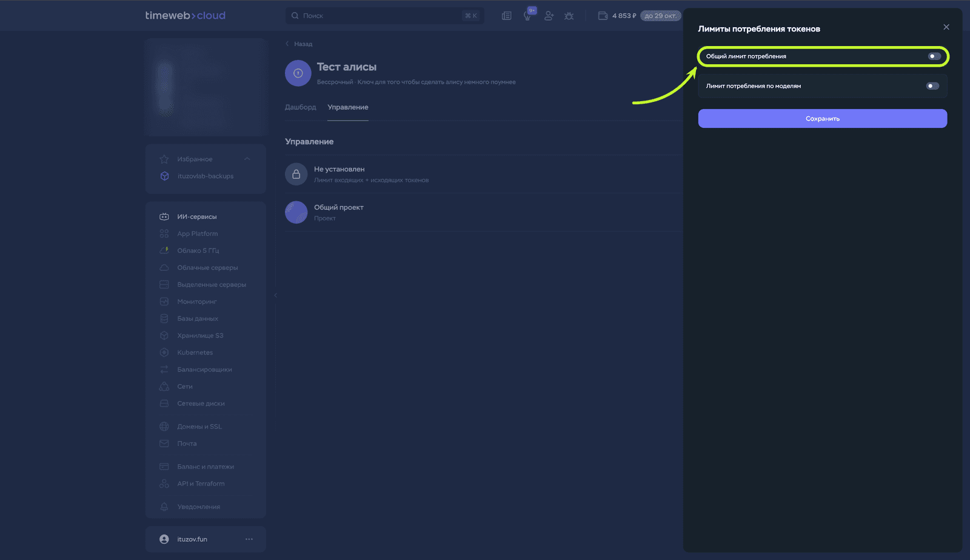The height and width of the screenshot is (560, 970).
Task: Open "API и Terraform" section
Action: coord(201,484)
